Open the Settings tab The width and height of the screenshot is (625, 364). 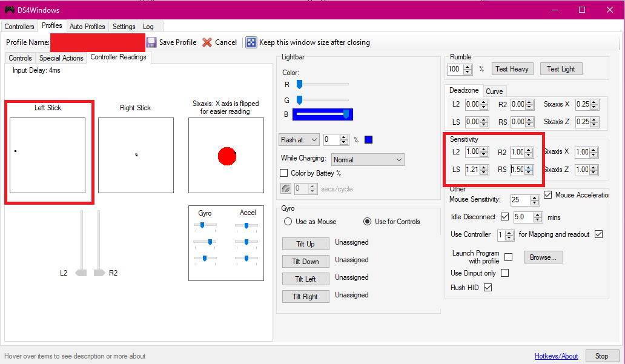pos(124,27)
